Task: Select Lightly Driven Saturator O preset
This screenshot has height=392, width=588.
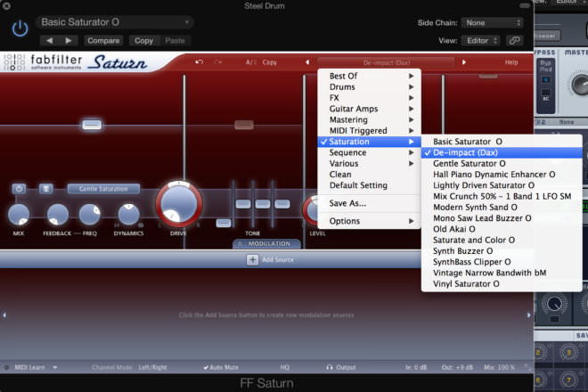Action: pyautogui.click(x=502, y=185)
